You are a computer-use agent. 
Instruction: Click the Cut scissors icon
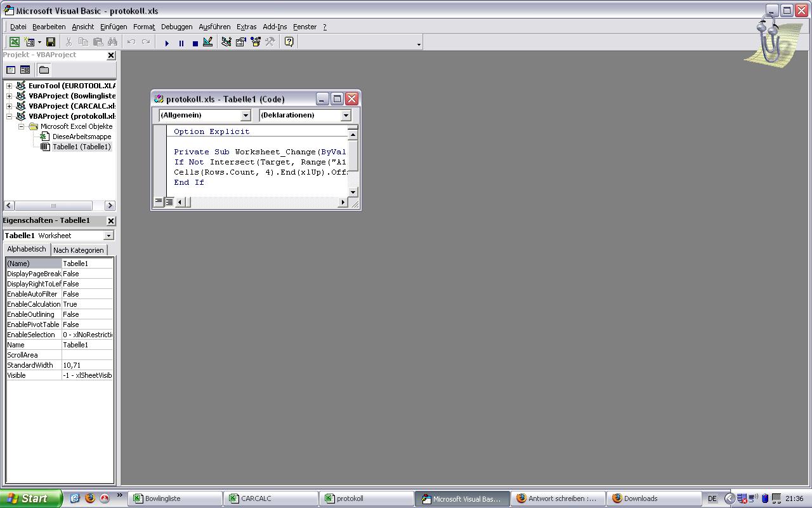69,43
